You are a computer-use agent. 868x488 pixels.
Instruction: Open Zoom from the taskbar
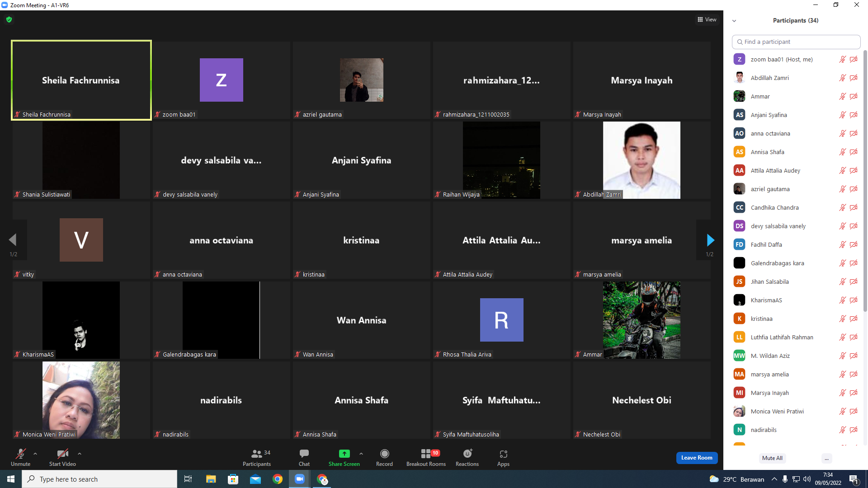[x=300, y=479]
